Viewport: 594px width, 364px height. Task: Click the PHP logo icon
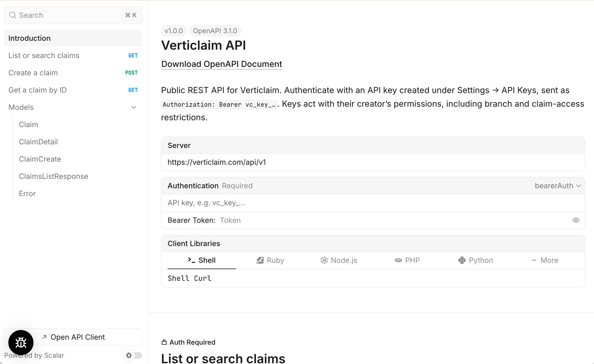[398, 260]
